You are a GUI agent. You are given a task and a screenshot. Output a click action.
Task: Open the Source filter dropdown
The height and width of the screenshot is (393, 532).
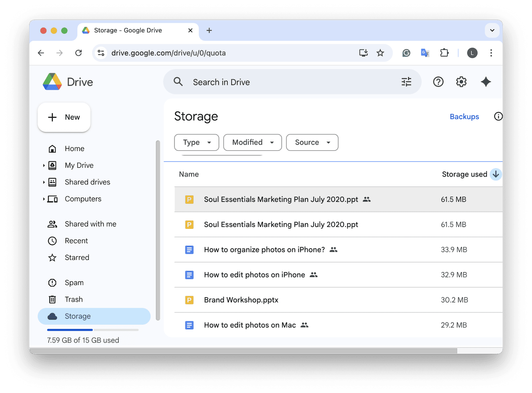coord(312,143)
